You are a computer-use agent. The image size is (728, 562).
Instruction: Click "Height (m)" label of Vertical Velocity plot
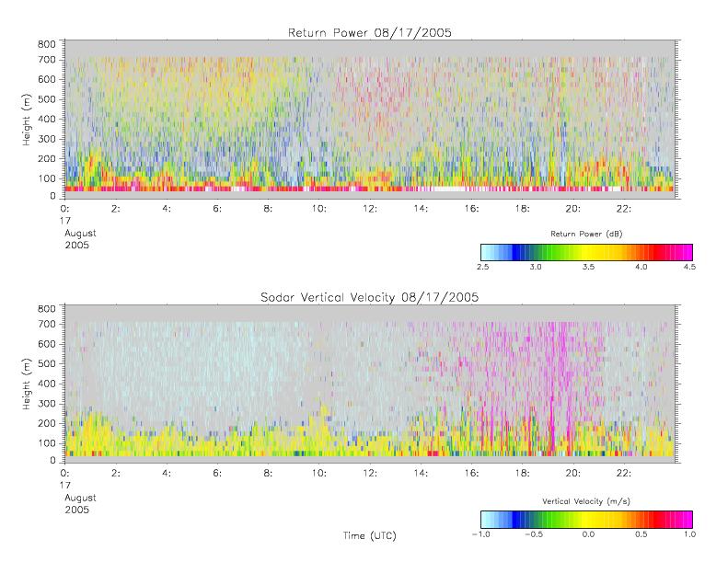click(x=27, y=384)
